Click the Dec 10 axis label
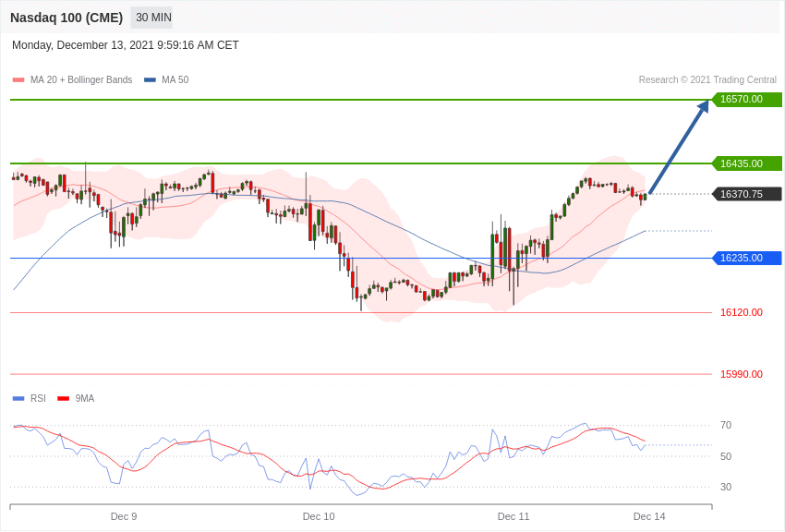Image resolution: width=785 pixels, height=532 pixels. (x=319, y=516)
